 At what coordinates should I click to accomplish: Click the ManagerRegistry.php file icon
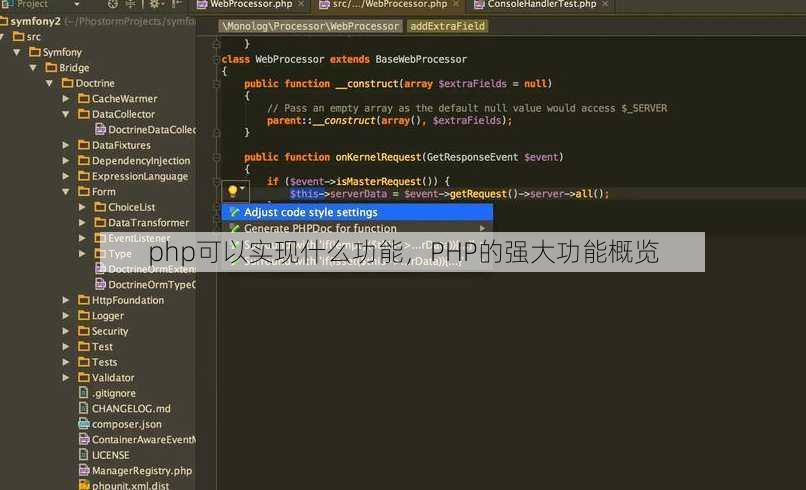(84, 470)
